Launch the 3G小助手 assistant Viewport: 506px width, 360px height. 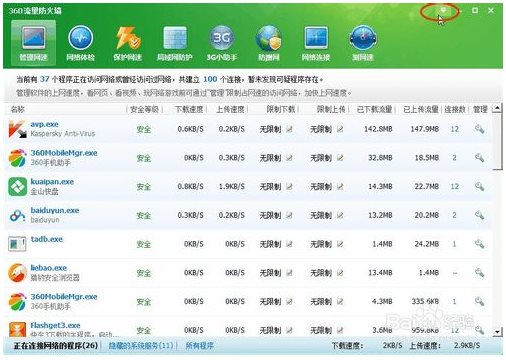click(x=222, y=42)
